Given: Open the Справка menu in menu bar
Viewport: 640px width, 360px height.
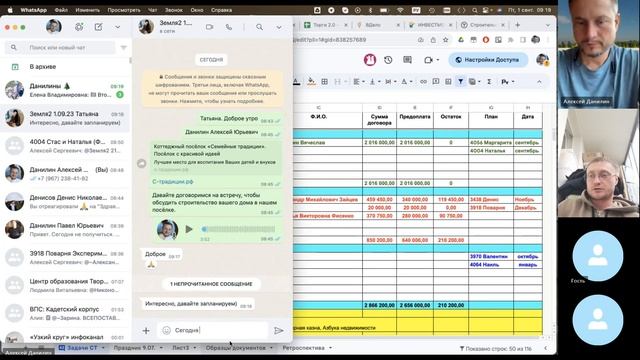Looking at the screenshot, I should coord(222,10).
